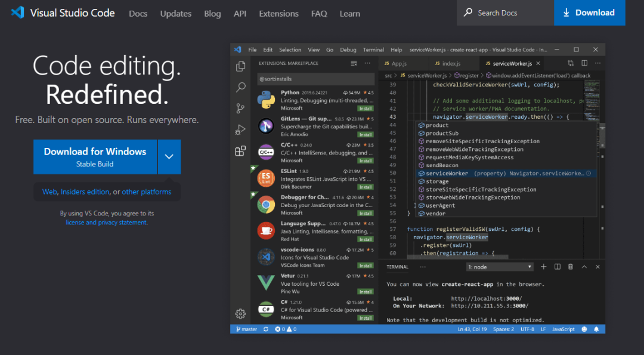The height and width of the screenshot is (355, 644).
Task: Click the search magnifier icon in header
Action: (x=468, y=13)
